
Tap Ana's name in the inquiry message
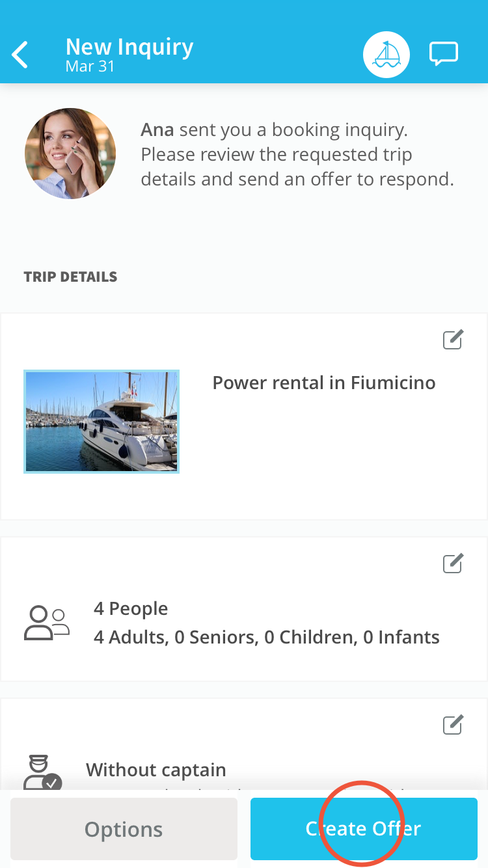[x=157, y=130]
